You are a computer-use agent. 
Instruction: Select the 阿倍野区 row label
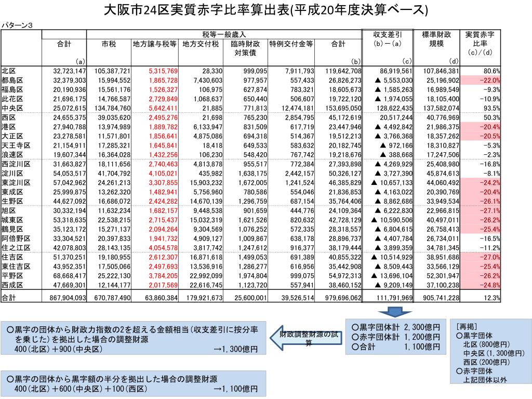tap(16, 238)
